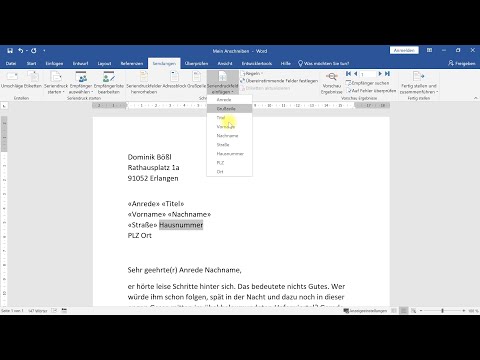The height and width of the screenshot is (360, 480).
Task: Select Grußzeile from the field list
Action: pos(229,109)
